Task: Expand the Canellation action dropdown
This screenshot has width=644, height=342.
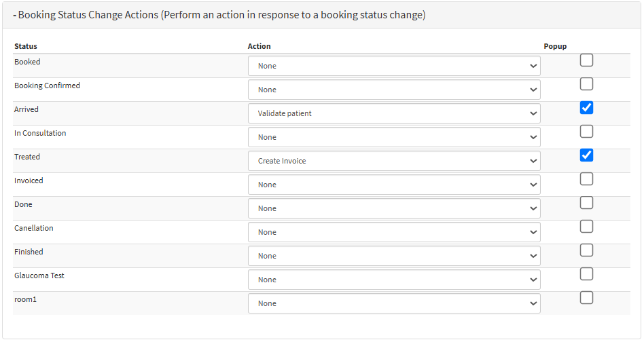Action: coord(394,233)
